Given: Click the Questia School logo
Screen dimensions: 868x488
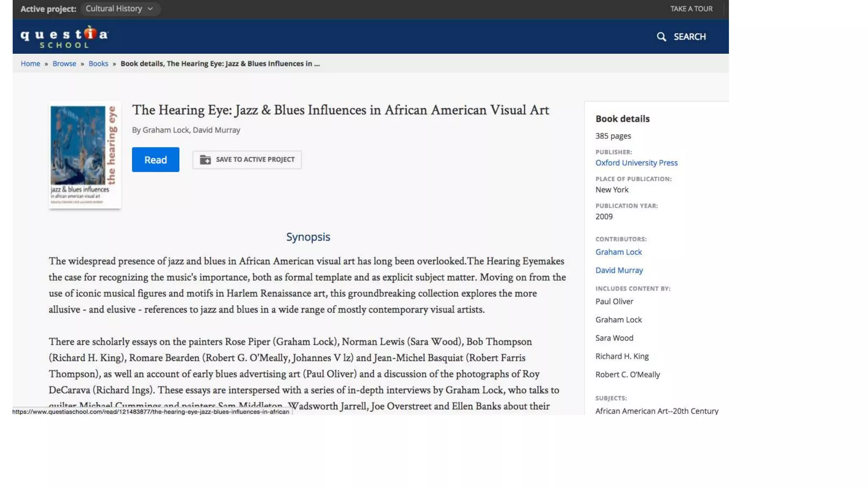Looking at the screenshot, I should pos(64,37).
